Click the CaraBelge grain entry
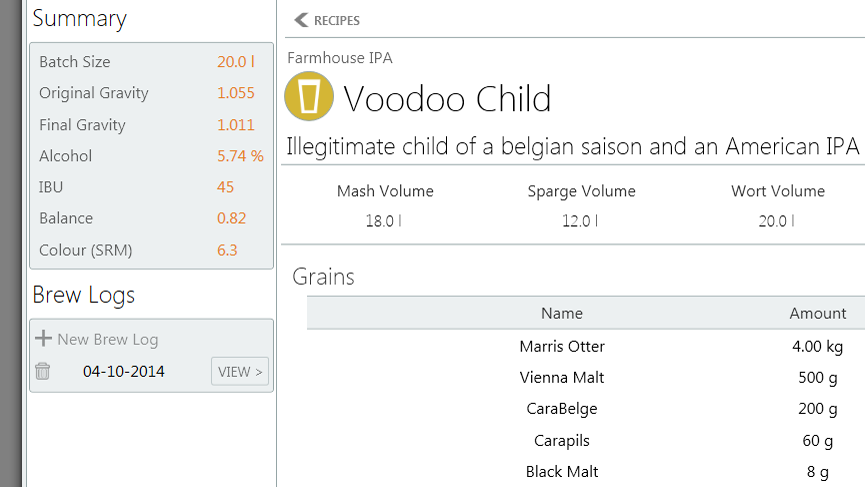865x487 pixels. click(x=562, y=409)
